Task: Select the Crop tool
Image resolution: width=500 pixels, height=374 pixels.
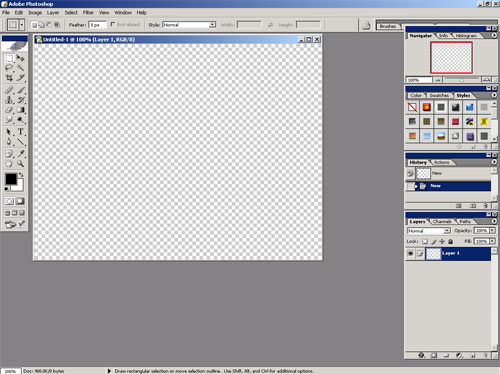Action: pos(9,78)
